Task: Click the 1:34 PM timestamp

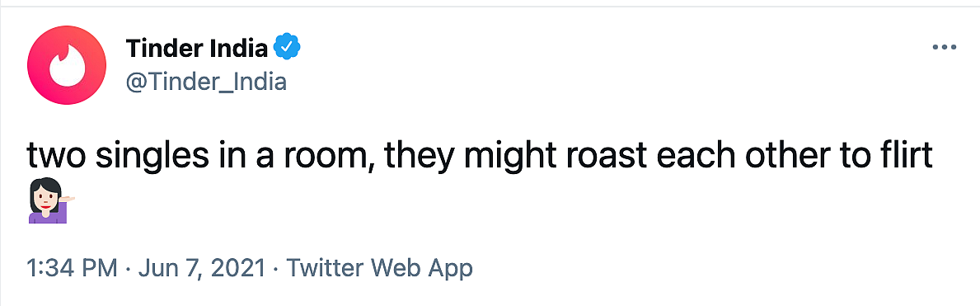Action: 73,268
